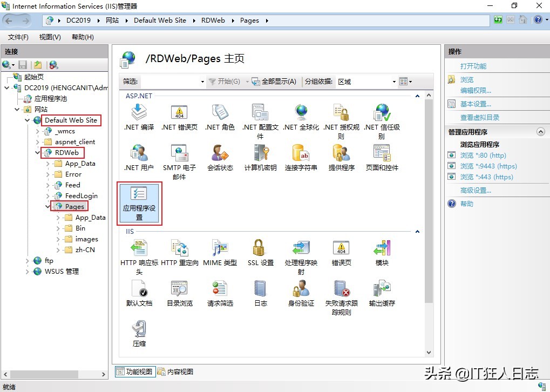
Task: Open the 身份验证 feature icon
Action: (301, 293)
